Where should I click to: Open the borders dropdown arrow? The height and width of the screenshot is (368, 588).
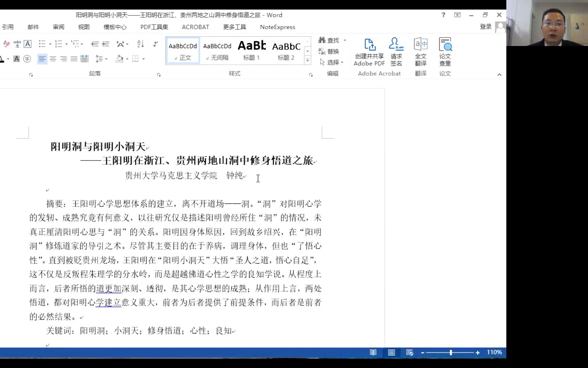tap(143, 59)
